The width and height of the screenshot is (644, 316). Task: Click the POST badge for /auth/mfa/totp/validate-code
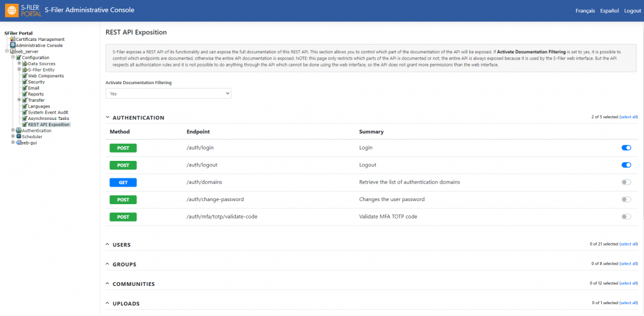[x=123, y=217]
